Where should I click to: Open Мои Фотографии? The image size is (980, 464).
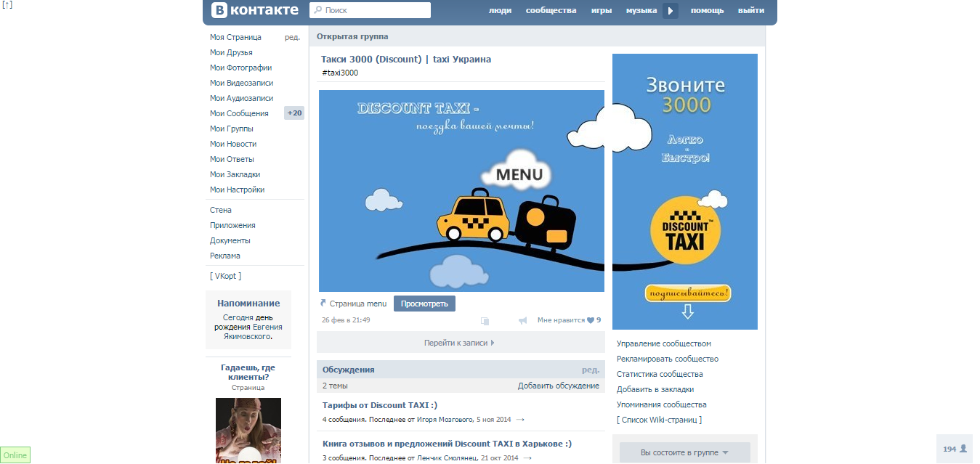pyautogui.click(x=240, y=68)
